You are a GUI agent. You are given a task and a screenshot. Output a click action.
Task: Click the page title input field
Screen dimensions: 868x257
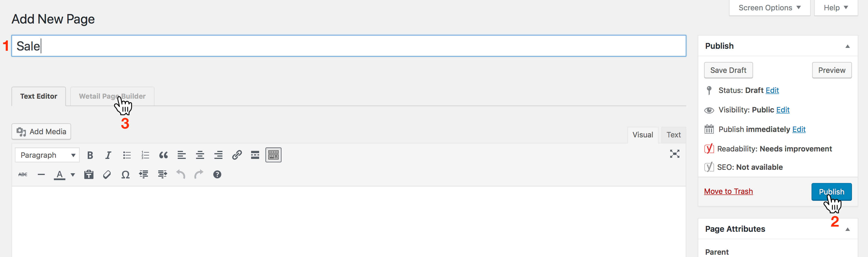click(x=348, y=46)
